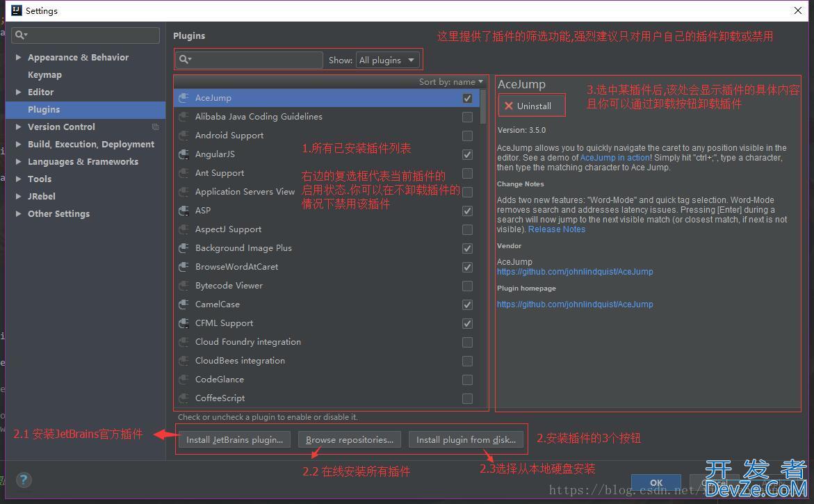Click the settings search magnifier icon

pyautogui.click(x=20, y=35)
